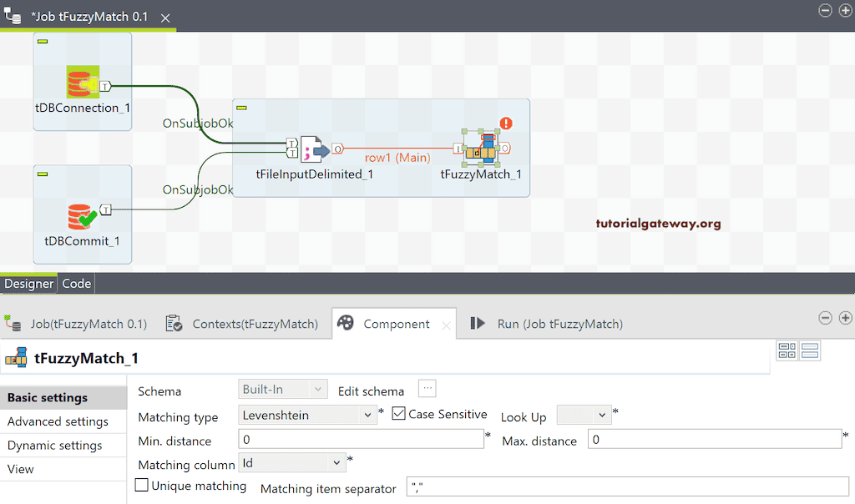Click the red error badge on tFuzzyMatch_1

[x=505, y=122]
